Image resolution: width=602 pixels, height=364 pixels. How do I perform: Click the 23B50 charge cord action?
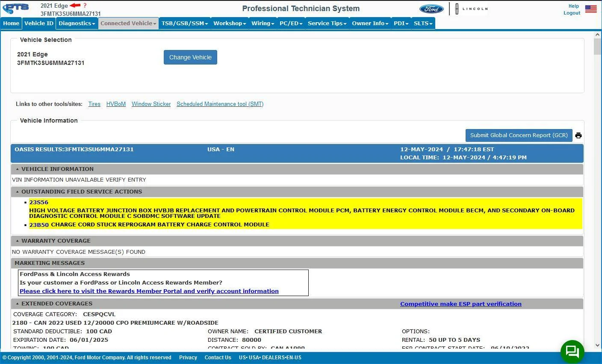coord(149,225)
